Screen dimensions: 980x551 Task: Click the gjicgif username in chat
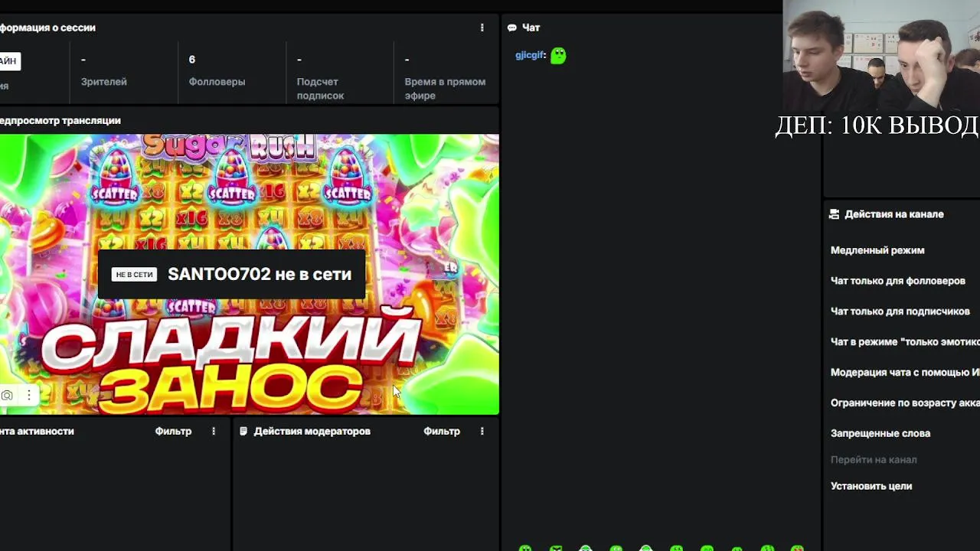(x=529, y=55)
